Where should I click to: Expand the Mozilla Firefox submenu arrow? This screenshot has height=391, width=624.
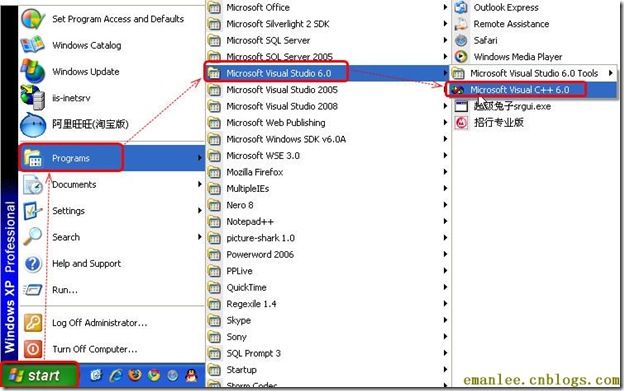[445, 172]
